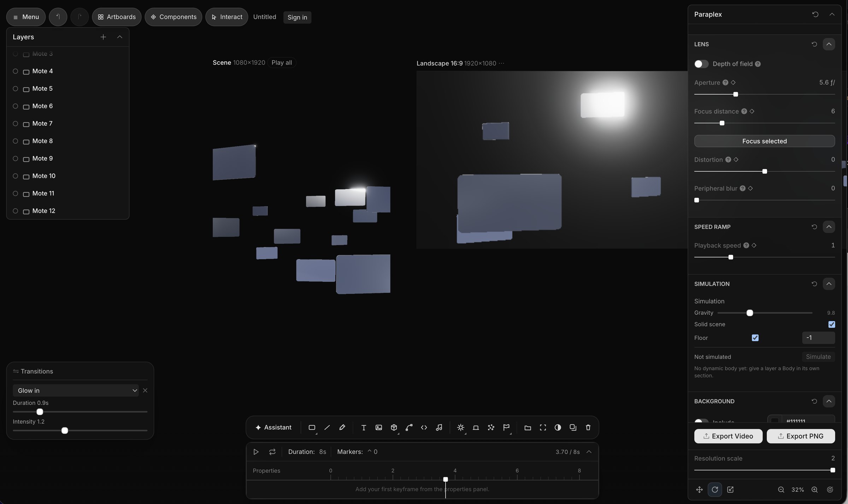Click the Mask half-circle icon
Image resolution: width=848 pixels, height=504 pixels.
pos(558,427)
